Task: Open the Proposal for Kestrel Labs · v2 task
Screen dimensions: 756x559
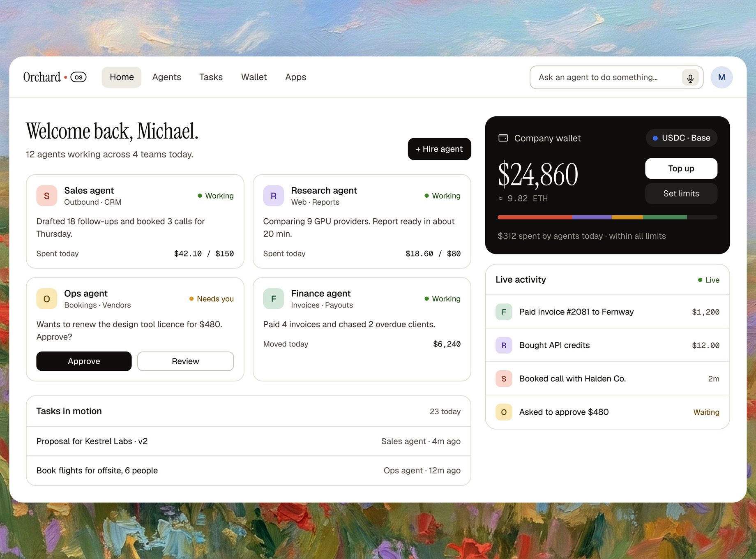Action: 249,441
